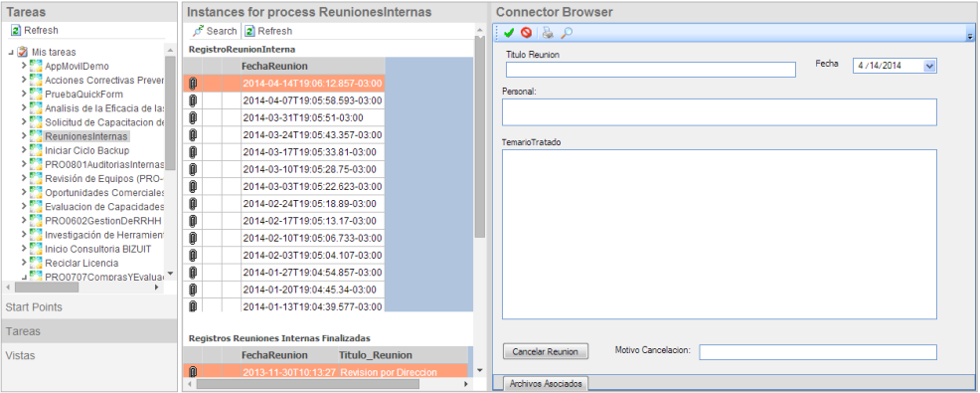The height and width of the screenshot is (393, 980).
Task: Switch to the Archivos Asociados tab
Action: point(546,383)
